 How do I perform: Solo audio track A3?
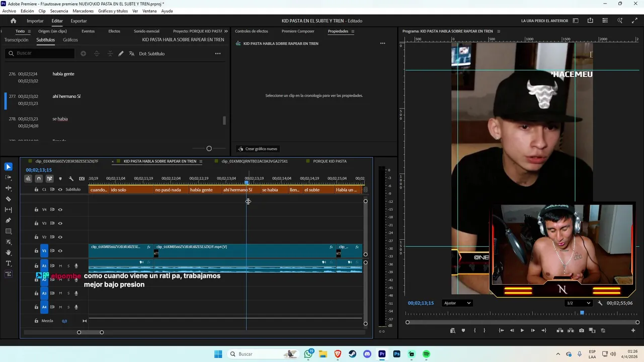[68, 293]
